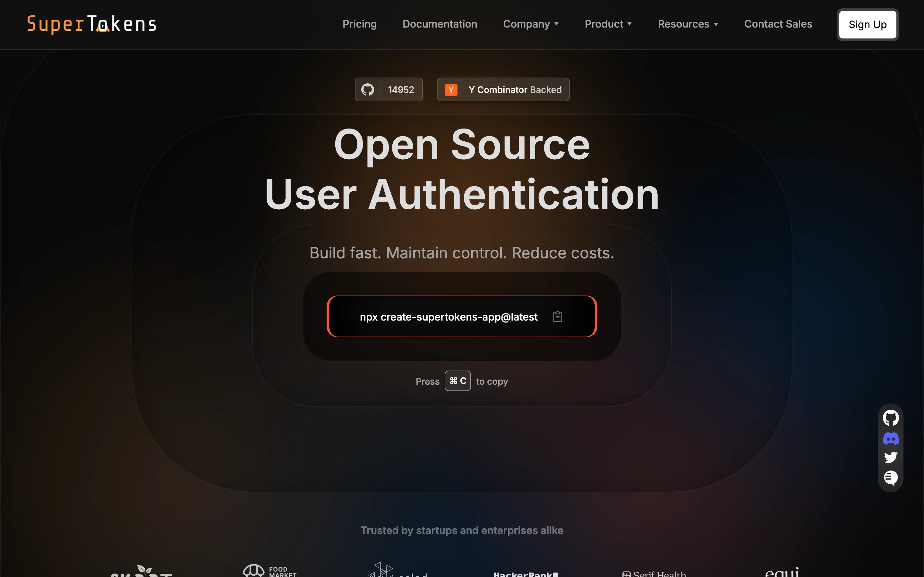The width and height of the screenshot is (924, 577).
Task: Expand the Resources dropdown menu
Action: tap(688, 24)
